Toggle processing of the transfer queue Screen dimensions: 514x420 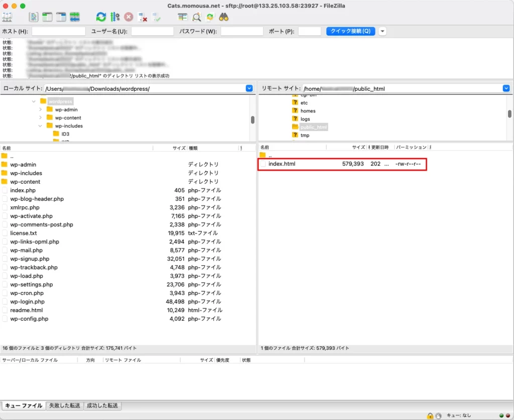pyautogui.click(x=115, y=17)
